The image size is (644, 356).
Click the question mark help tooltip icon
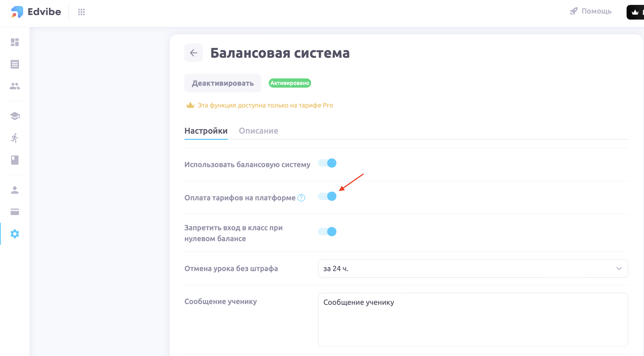(x=301, y=198)
